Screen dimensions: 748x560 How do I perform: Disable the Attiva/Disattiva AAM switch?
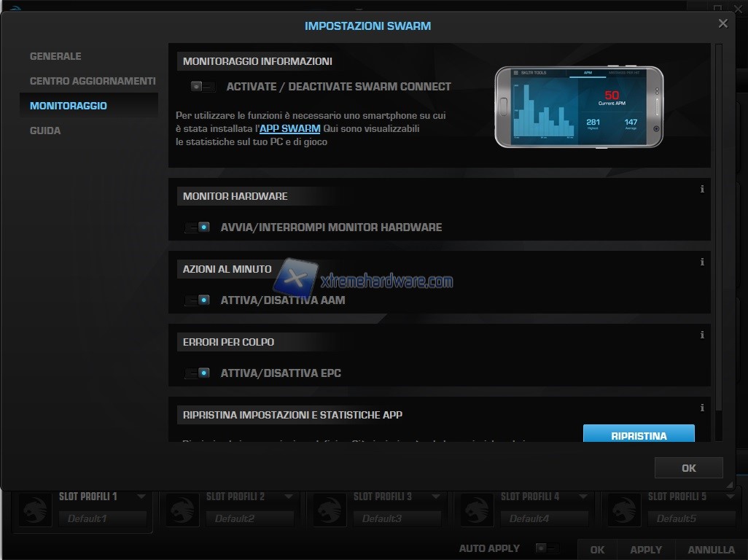[x=198, y=300]
